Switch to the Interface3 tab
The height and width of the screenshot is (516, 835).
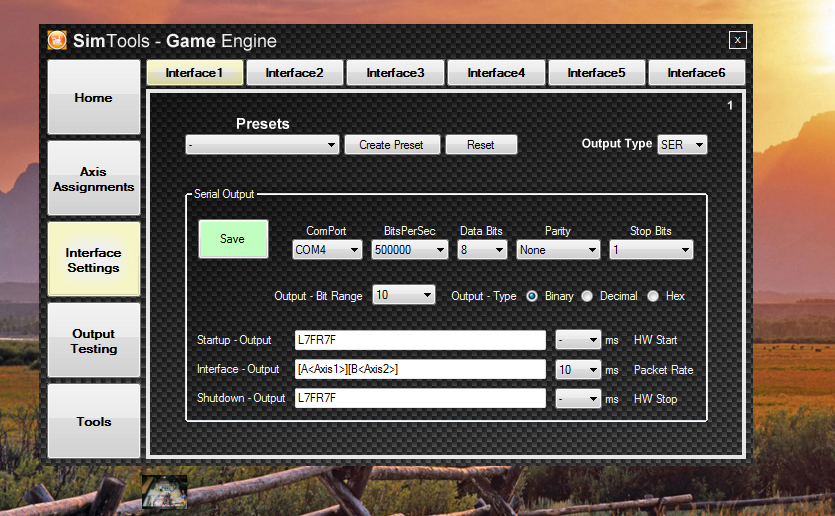[x=395, y=73]
